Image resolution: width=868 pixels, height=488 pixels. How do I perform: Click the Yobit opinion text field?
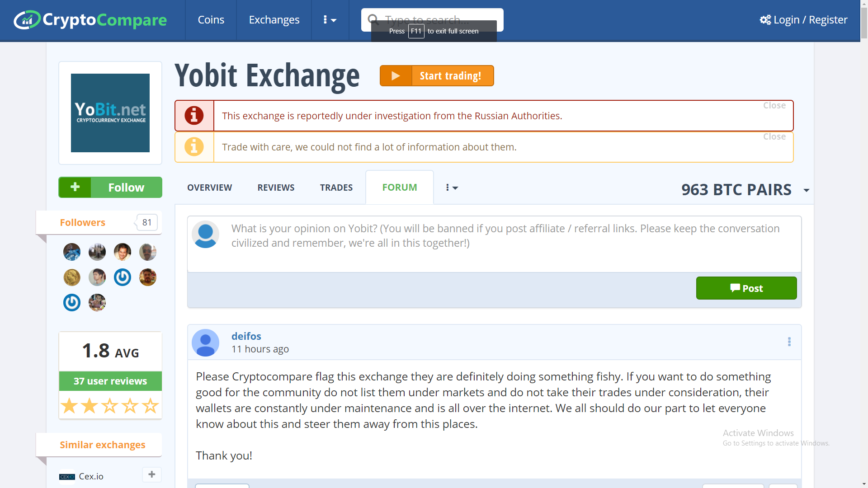pyautogui.click(x=506, y=244)
